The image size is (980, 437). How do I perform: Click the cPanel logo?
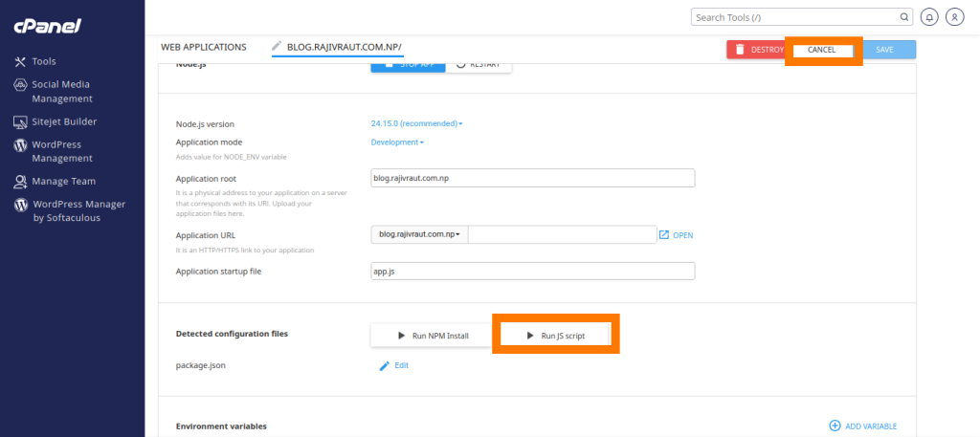tap(48, 26)
